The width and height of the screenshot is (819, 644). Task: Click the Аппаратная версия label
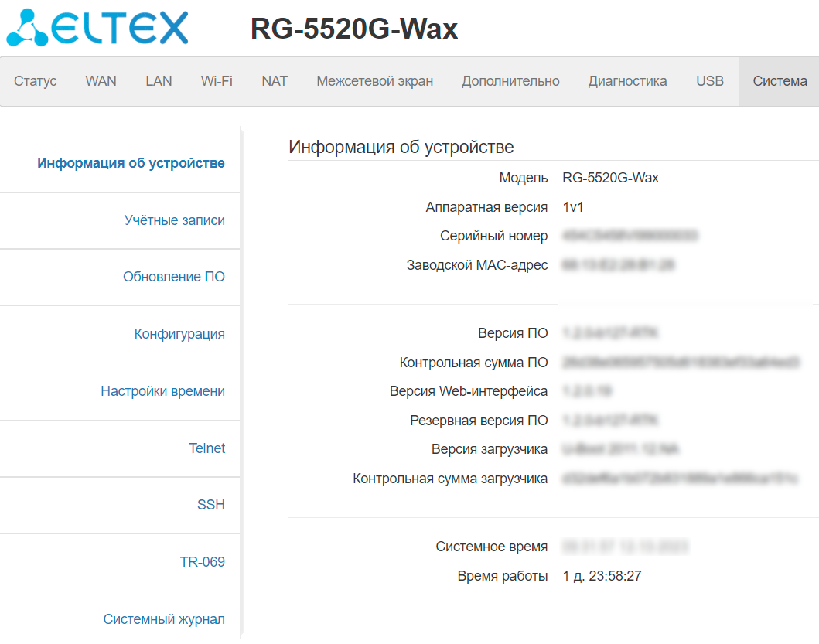coord(486,207)
